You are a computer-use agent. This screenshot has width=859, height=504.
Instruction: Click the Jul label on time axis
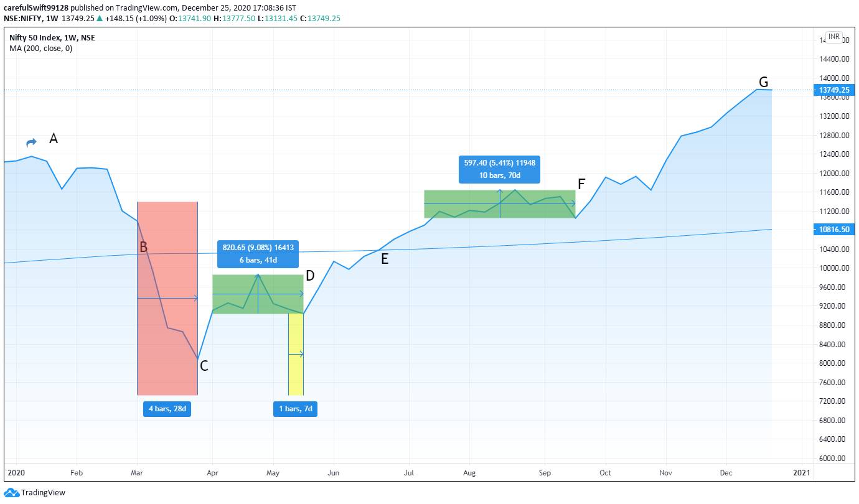(x=410, y=473)
